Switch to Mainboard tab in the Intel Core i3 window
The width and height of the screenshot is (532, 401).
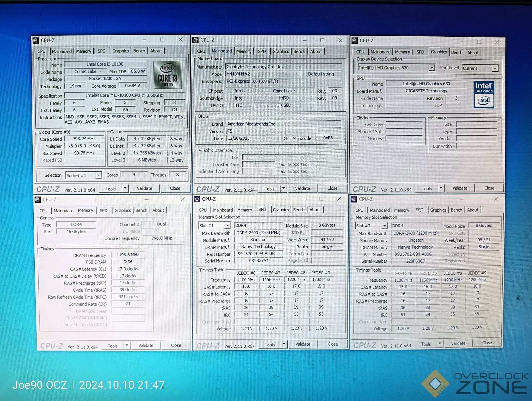click(x=62, y=51)
